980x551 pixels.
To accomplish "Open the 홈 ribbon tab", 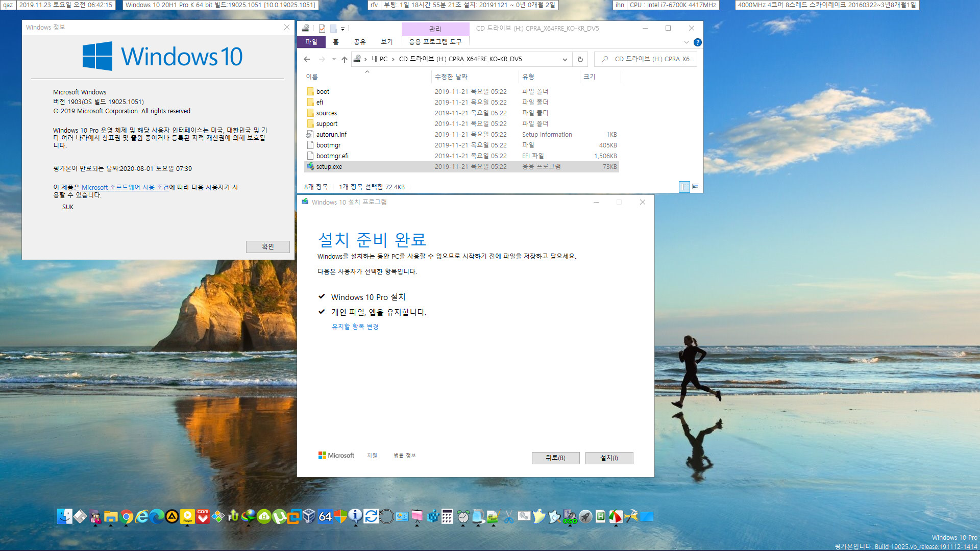I will tap(335, 42).
